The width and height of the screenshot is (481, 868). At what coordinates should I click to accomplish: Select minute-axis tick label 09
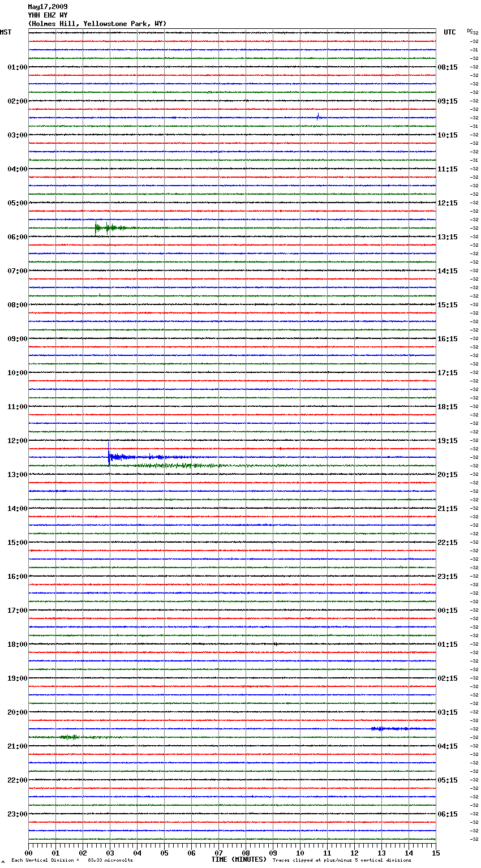[x=273, y=853]
